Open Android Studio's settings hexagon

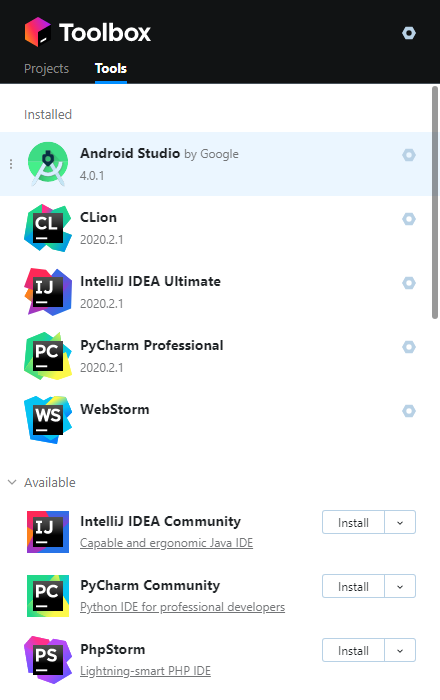click(x=409, y=155)
